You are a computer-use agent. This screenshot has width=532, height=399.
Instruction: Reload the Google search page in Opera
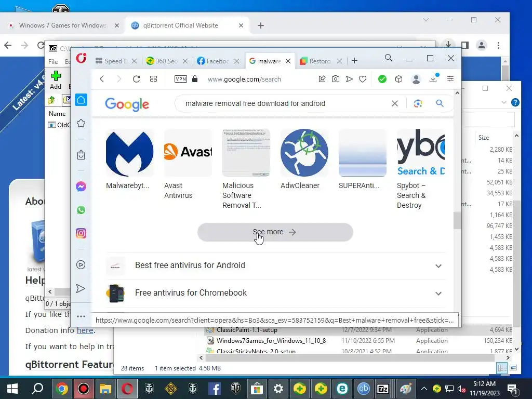click(x=137, y=79)
